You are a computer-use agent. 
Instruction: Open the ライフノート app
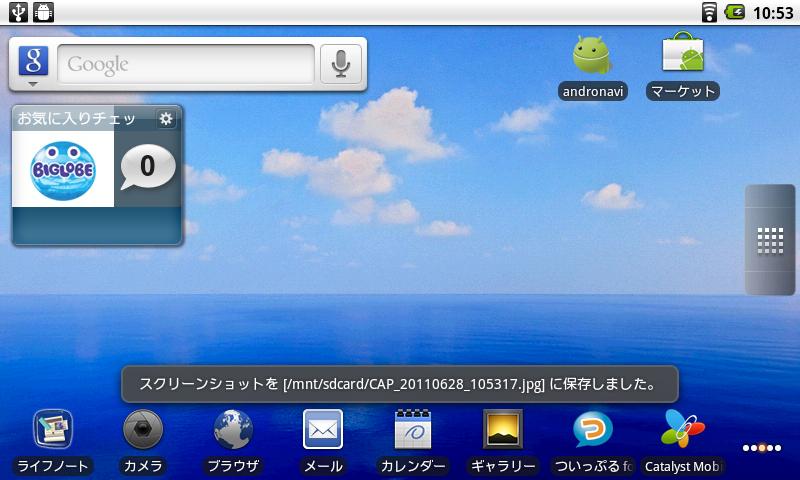click(x=53, y=442)
